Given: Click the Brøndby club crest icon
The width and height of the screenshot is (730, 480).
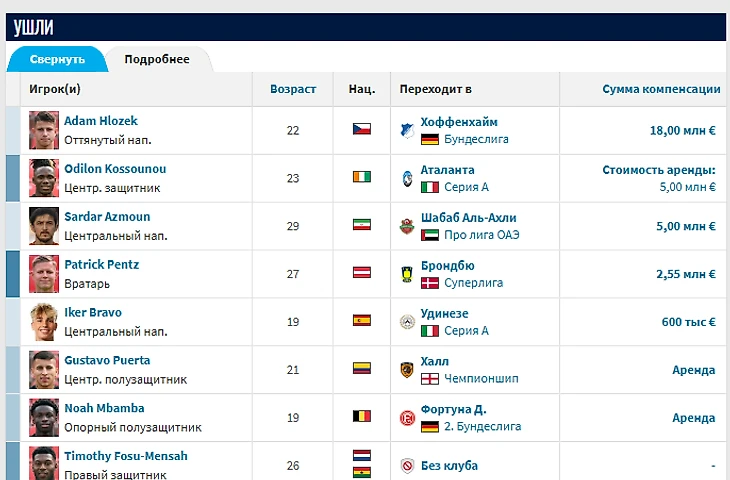Looking at the screenshot, I should pyautogui.click(x=406, y=274).
